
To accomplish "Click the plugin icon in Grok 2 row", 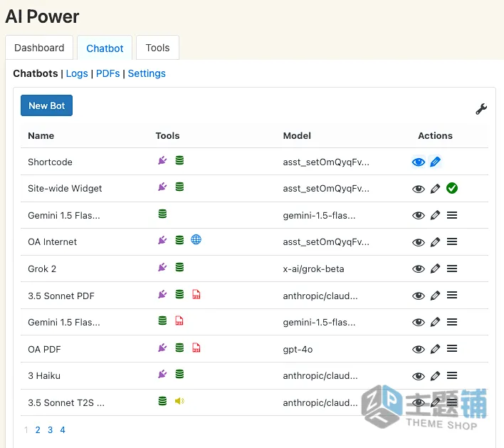I will click(x=162, y=267).
